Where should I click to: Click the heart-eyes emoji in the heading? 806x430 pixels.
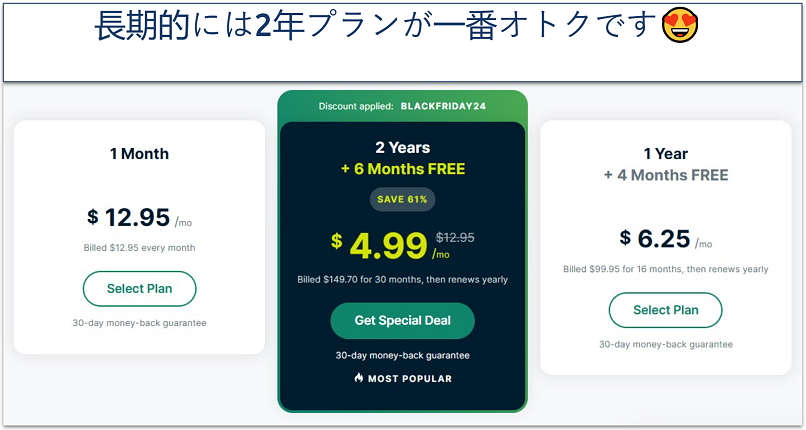[x=681, y=27]
